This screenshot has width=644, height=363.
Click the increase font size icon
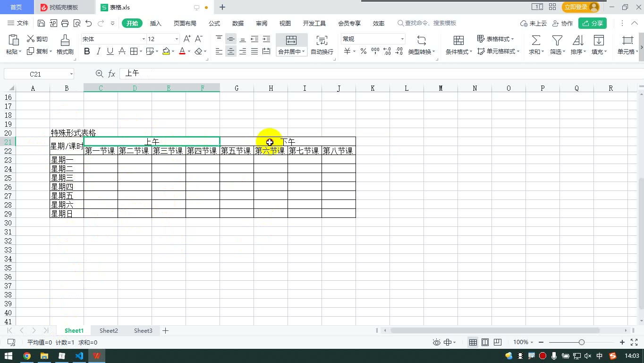187,39
